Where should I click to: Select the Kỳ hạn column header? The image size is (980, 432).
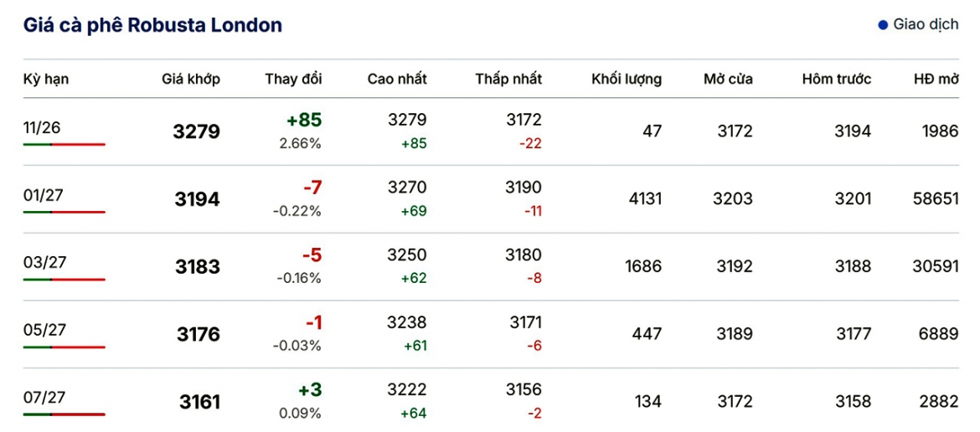(x=46, y=80)
